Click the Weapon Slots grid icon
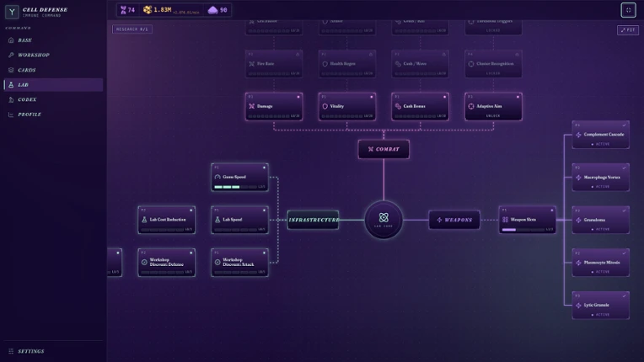The width and height of the screenshot is (644, 362). [x=506, y=220]
